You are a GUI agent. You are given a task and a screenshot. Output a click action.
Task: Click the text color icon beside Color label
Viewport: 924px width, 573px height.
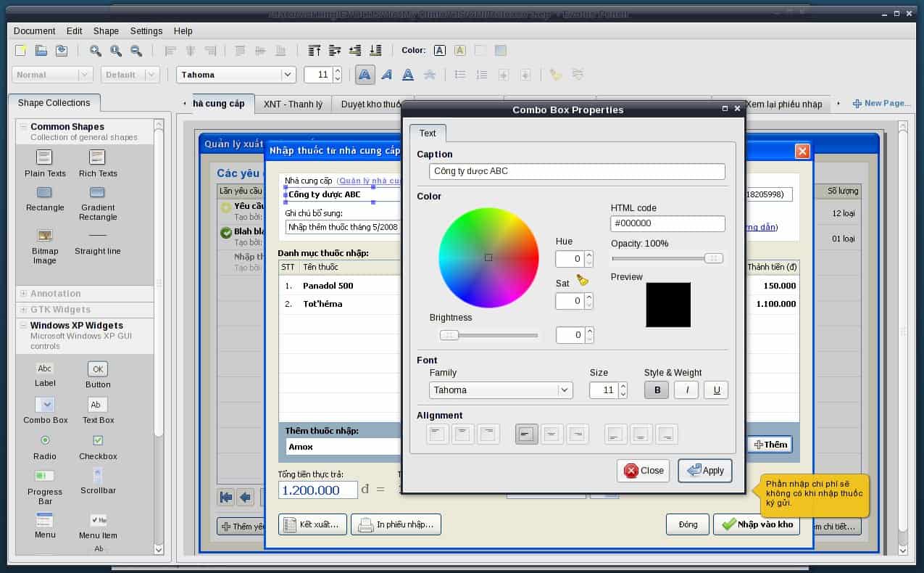coord(439,51)
